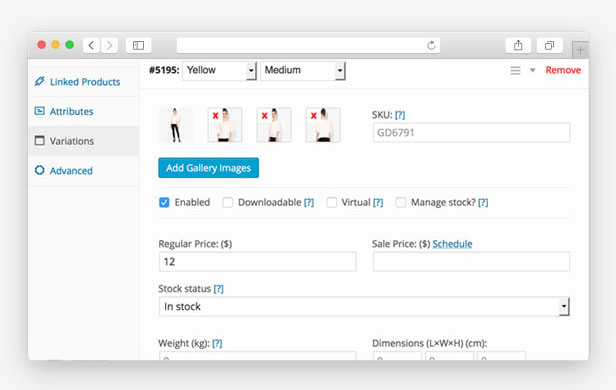Open the Yellow color dropdown
616x390 pixels.
coord(219,71)
